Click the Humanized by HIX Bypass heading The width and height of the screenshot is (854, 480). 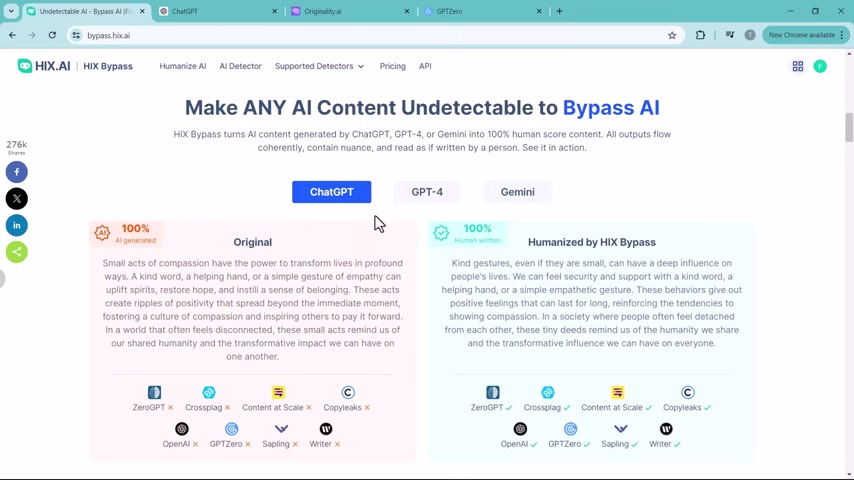pyautogui.click(x=592, y=242)
